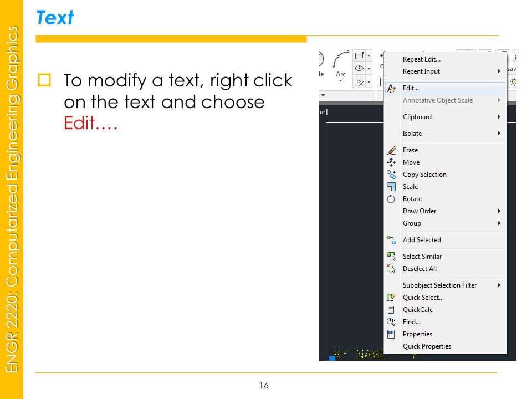Open the Recent Input submenu
Image resolution: width=532 pixels, height=399 pixels.
pyautogui.click(x=445, y=71)
